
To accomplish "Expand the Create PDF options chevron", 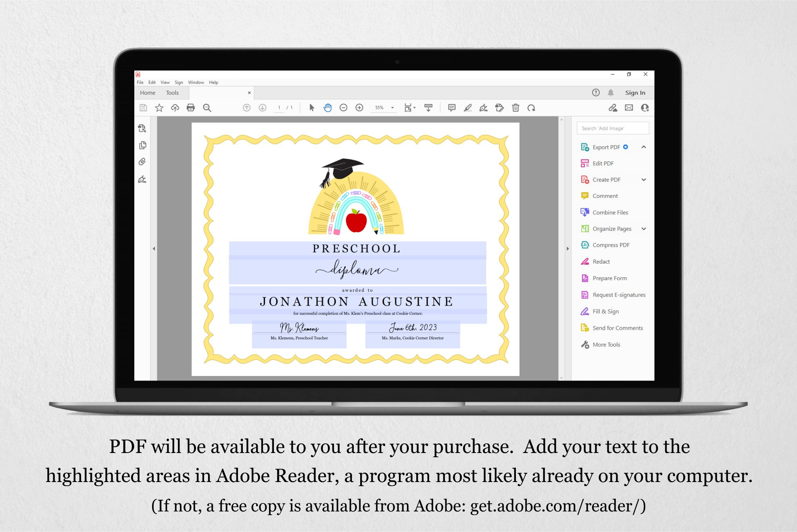I will [x=644, y=179].
